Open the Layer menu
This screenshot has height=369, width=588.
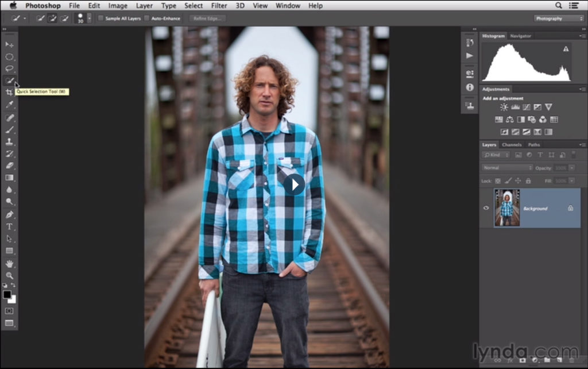(x=144, y=6)
